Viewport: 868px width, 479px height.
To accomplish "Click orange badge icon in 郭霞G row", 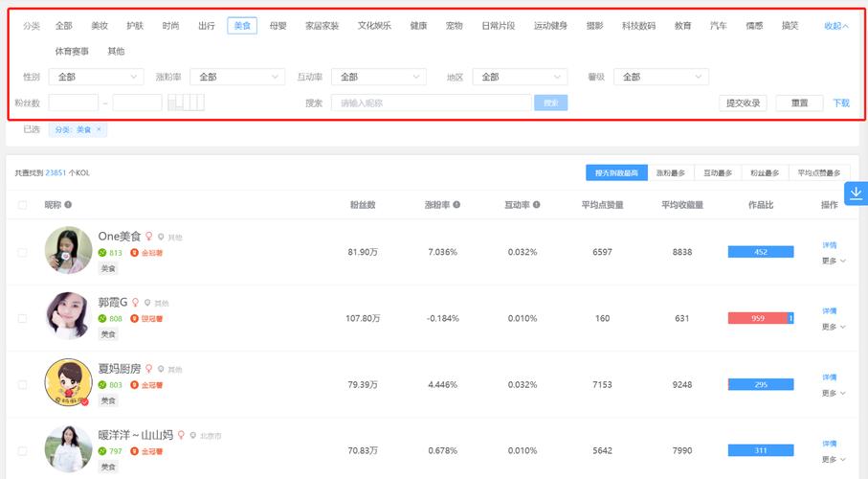I will (x=135, y=318).
